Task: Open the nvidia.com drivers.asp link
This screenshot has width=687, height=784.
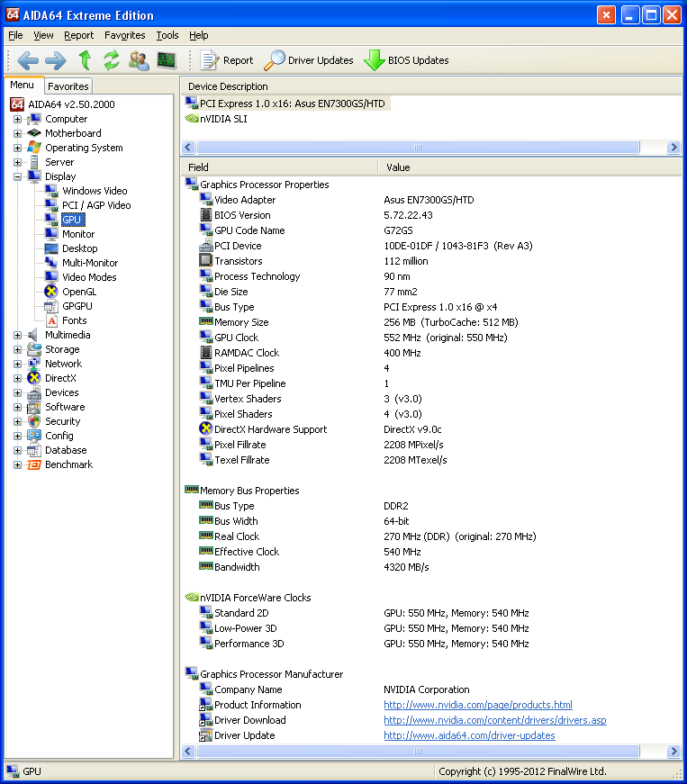Action: [x=495, y=720]
